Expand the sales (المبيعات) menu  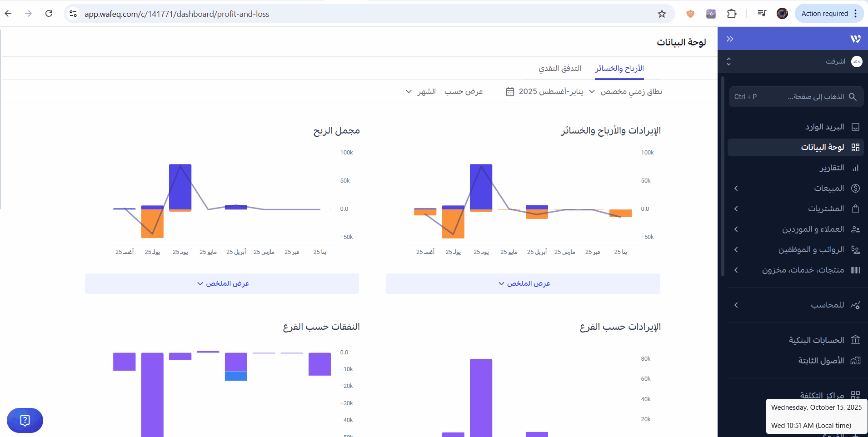[x=736, y=189]
